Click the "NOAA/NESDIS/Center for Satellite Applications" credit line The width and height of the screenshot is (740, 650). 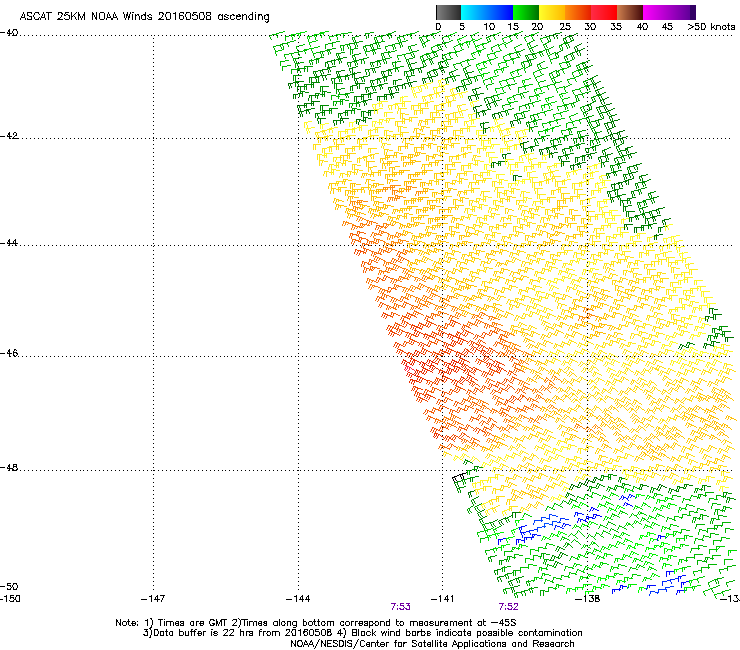432,644
